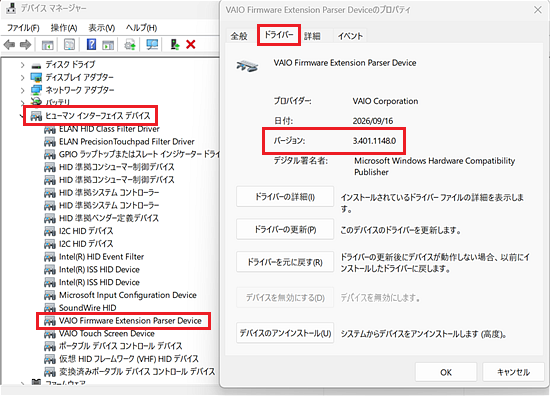The width and height of the screenshot is (550, 396).
Task: Click the デバイスのアンインストール(U) button
Action: (x=285, y=333)
